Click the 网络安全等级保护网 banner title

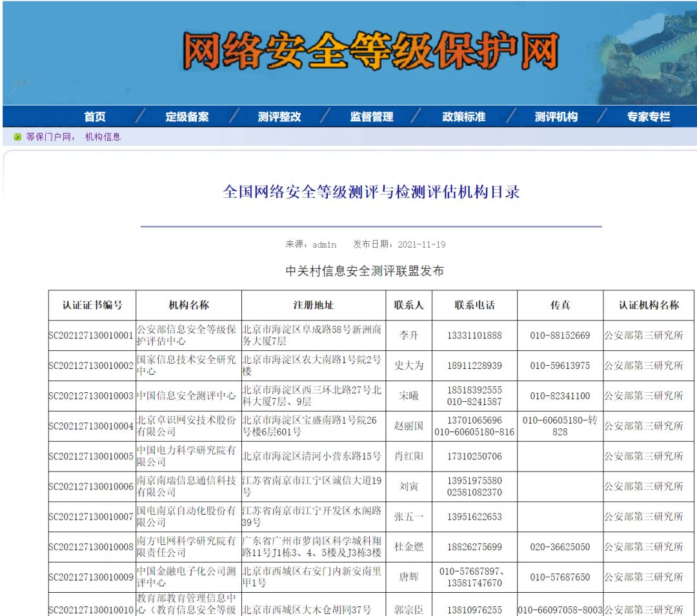[x=370, y=50]
